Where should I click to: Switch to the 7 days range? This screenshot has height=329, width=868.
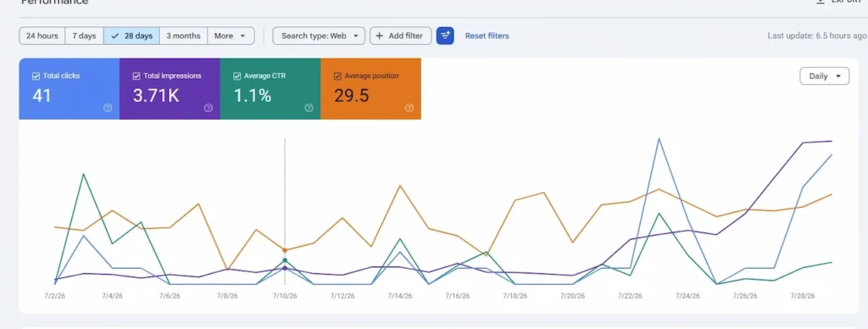84,36
